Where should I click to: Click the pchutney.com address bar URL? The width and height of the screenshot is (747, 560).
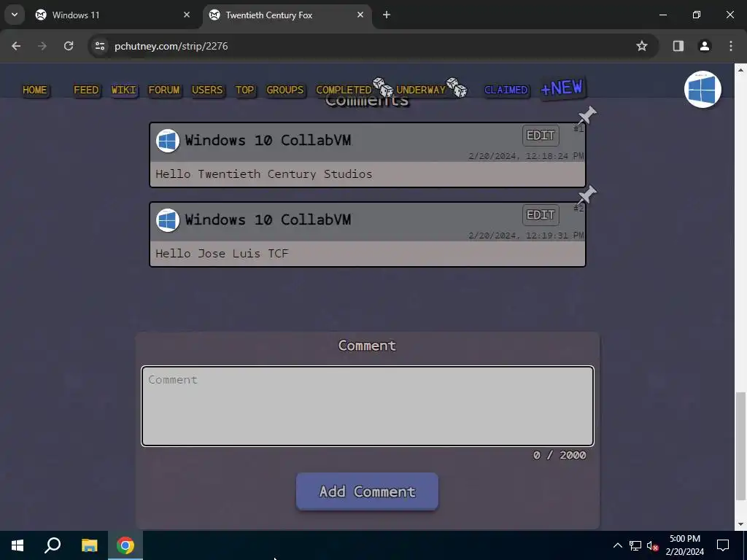tap(171, 46)
